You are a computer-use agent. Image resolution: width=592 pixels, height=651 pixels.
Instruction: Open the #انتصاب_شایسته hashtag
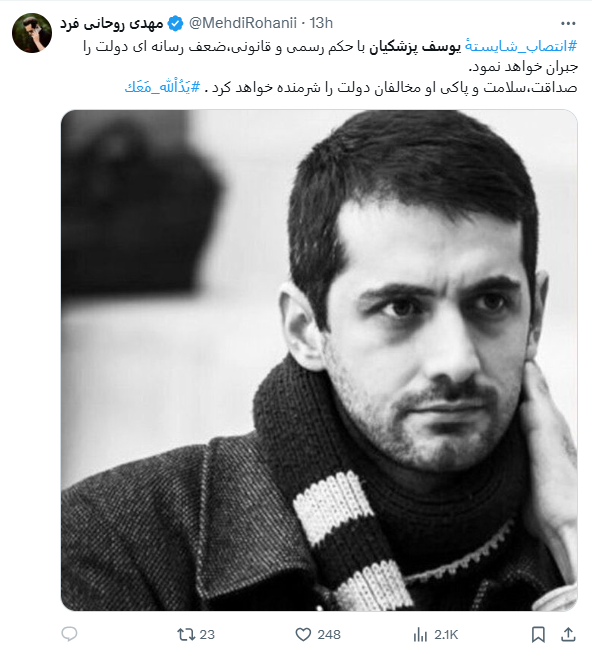521,46
